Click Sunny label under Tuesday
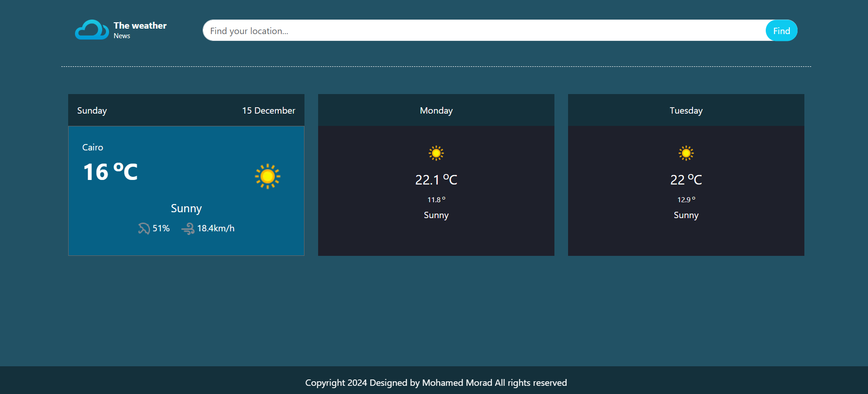 click(686, 215)
